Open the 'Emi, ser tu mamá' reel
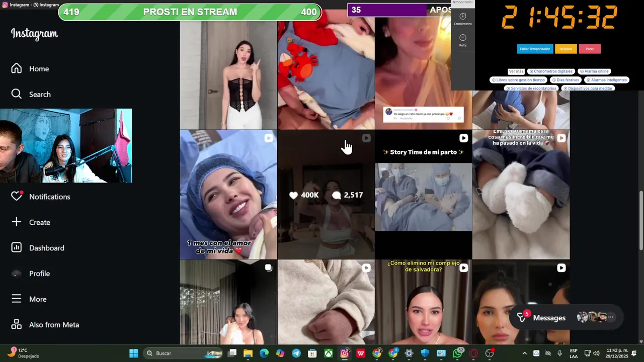Image resolution: width=644 pixels, height=362 pixels. click(x=521, y=195)
